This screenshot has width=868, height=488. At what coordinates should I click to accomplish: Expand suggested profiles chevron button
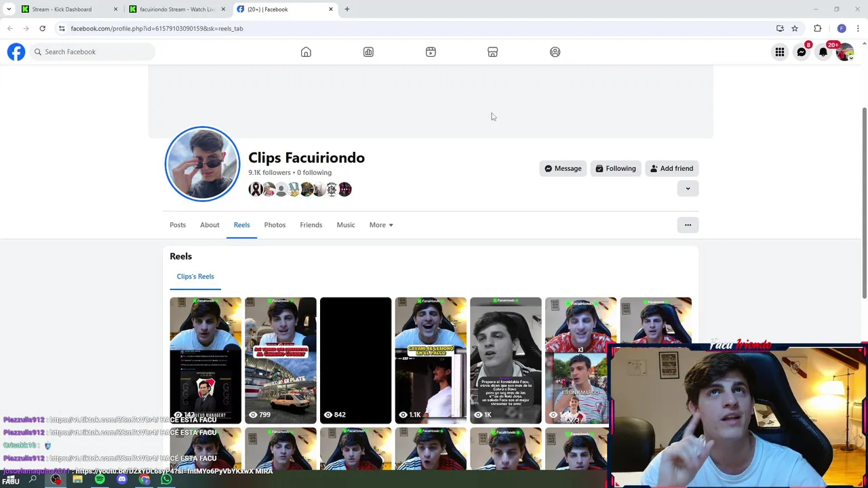[x=688, y=189]
